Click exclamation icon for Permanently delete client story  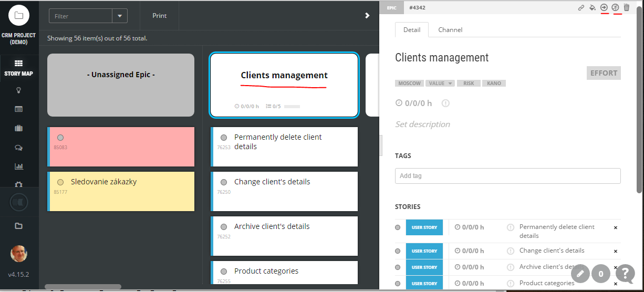[511, 227]
